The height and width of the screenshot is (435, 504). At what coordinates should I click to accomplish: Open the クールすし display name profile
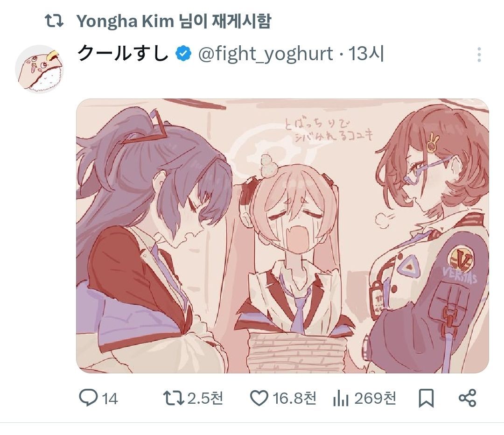[x=123, y=53]
